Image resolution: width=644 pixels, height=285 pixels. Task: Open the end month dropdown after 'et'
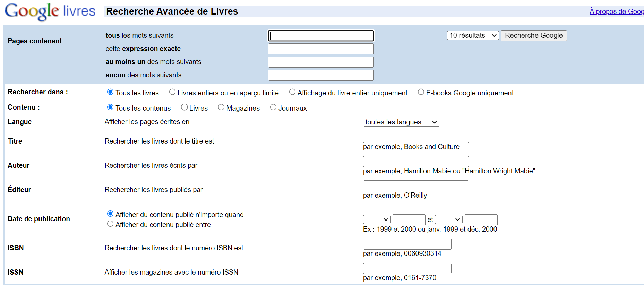click(449, 219)
